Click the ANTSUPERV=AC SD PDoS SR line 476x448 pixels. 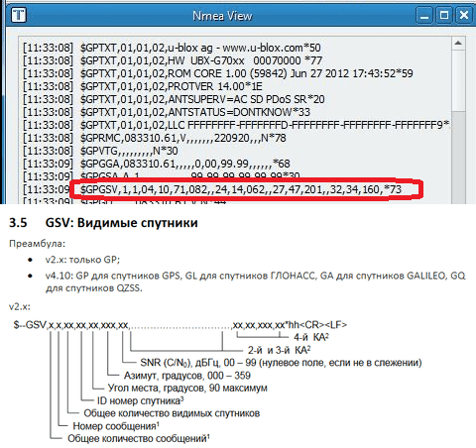[x=174, y=99]
